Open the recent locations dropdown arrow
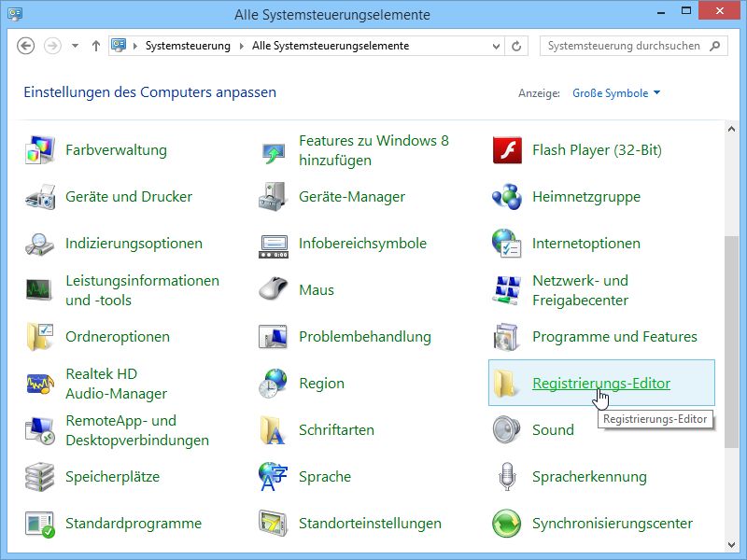The image size is (747, 560). (x=75, y=46)
